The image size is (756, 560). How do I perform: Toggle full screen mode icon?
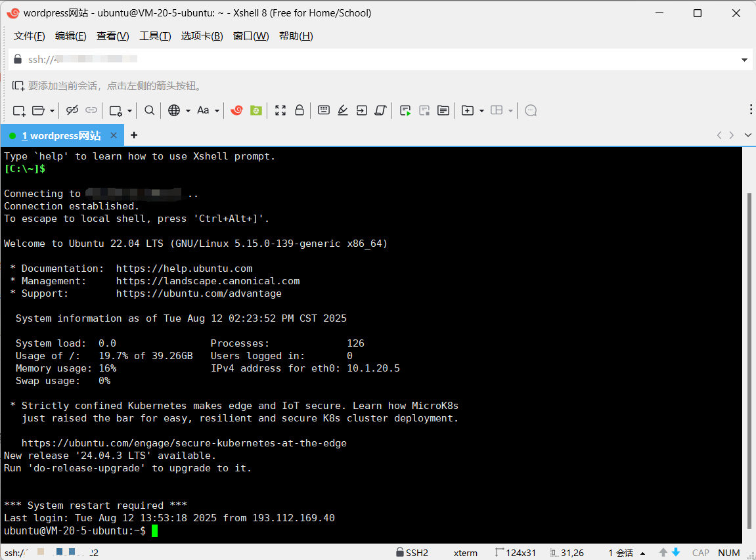point(280,110)
